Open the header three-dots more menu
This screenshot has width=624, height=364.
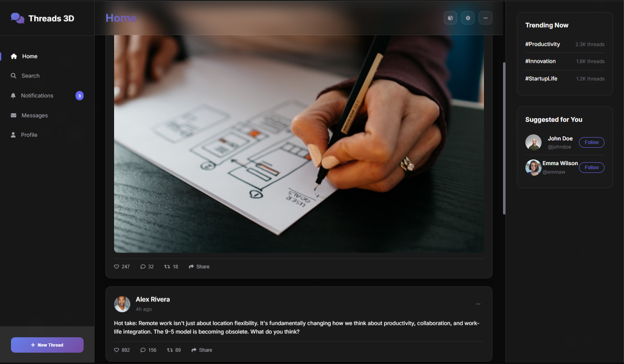[486, 18]
